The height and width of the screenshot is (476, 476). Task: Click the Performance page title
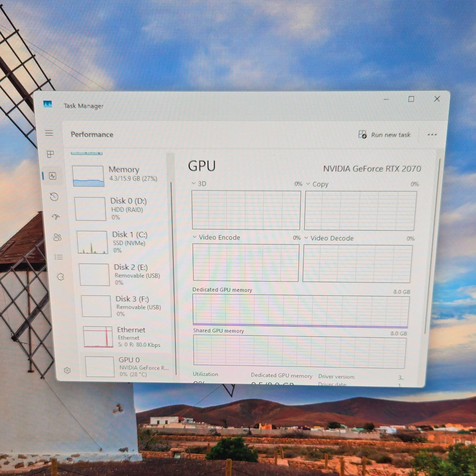click(x=92, y=134)
